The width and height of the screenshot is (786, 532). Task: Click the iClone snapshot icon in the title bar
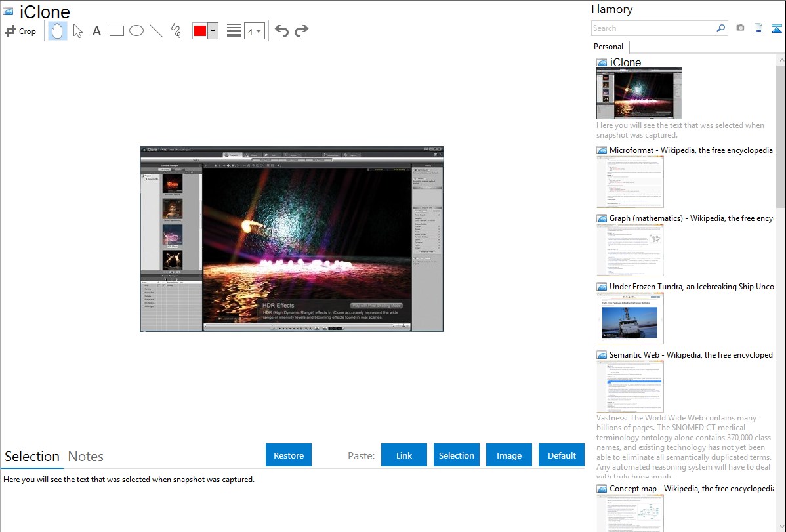tap(9, 12)
